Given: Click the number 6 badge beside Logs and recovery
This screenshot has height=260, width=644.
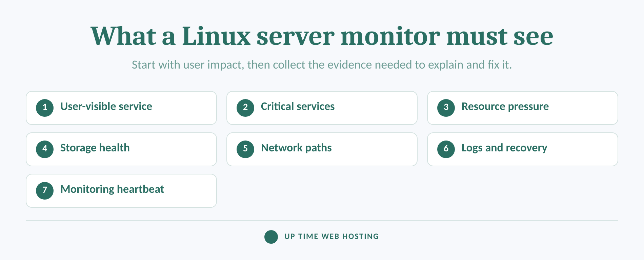Looking at the screenshot, I should click(446, 149).
